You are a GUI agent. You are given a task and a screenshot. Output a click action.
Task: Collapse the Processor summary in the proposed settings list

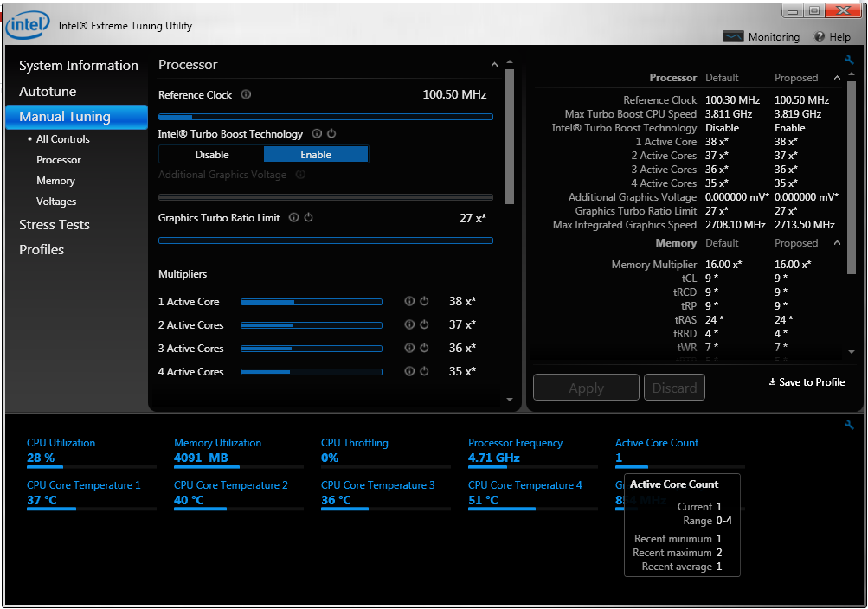coord(837,78)
